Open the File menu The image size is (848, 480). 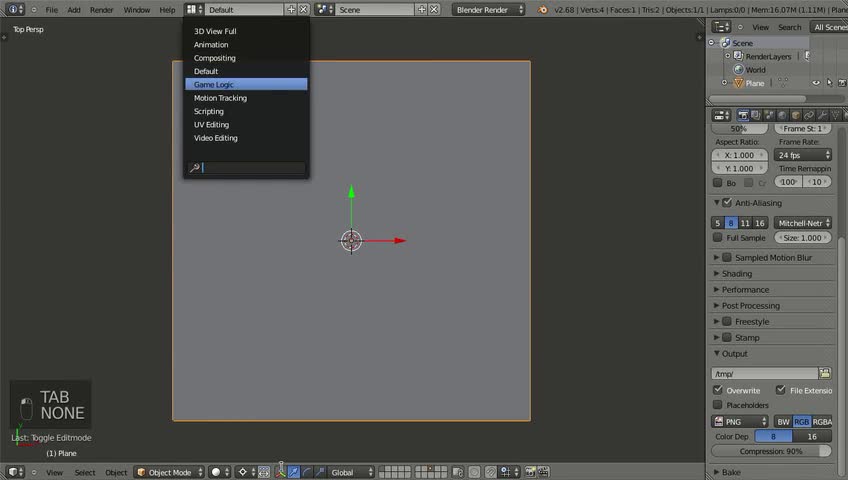51,10
